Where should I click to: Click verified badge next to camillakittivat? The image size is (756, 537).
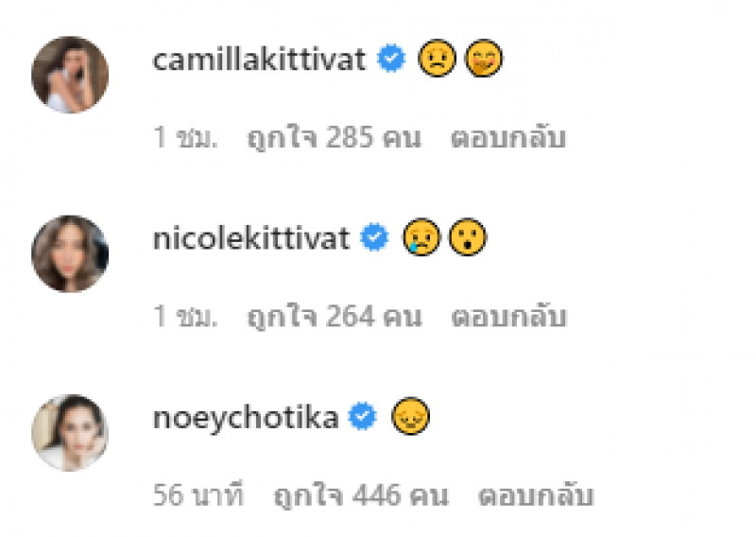(x=391, y=59)
